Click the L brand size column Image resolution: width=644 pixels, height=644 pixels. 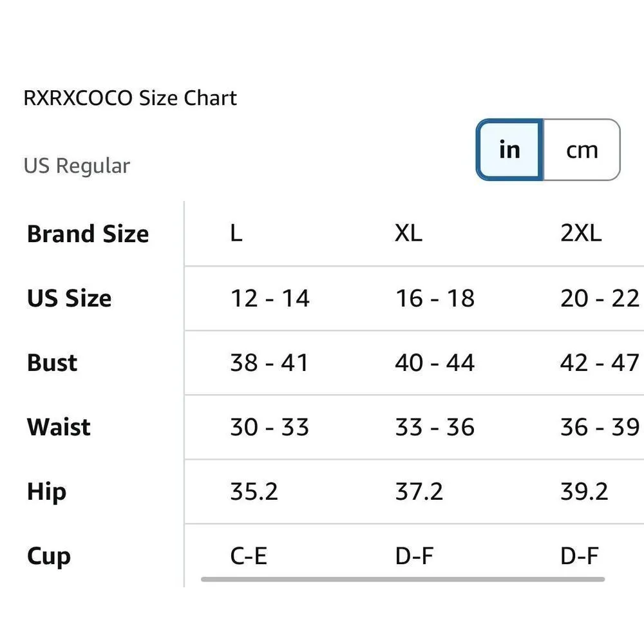236,234
